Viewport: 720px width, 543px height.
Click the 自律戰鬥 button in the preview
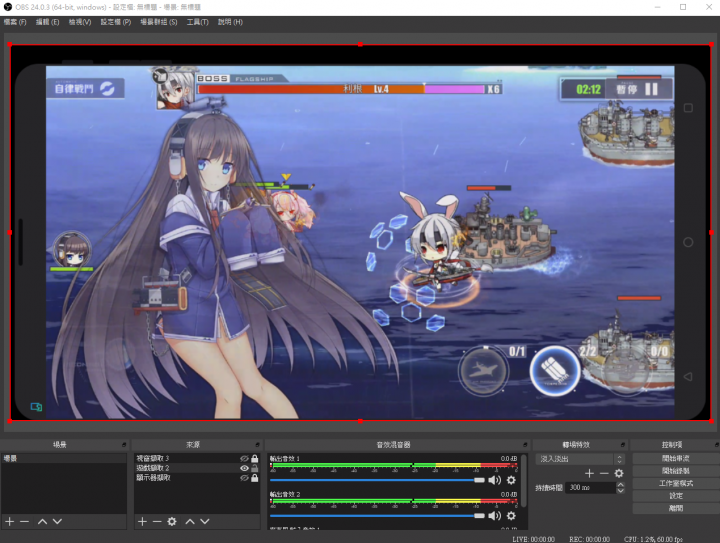coord(85,88)
